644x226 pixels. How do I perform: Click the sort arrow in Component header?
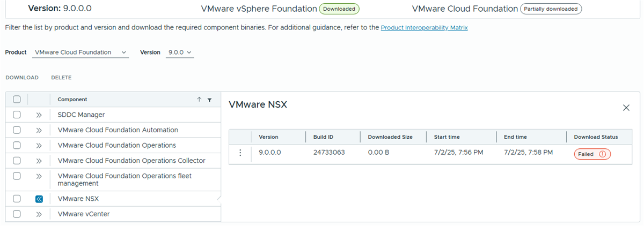coord(199,100)
